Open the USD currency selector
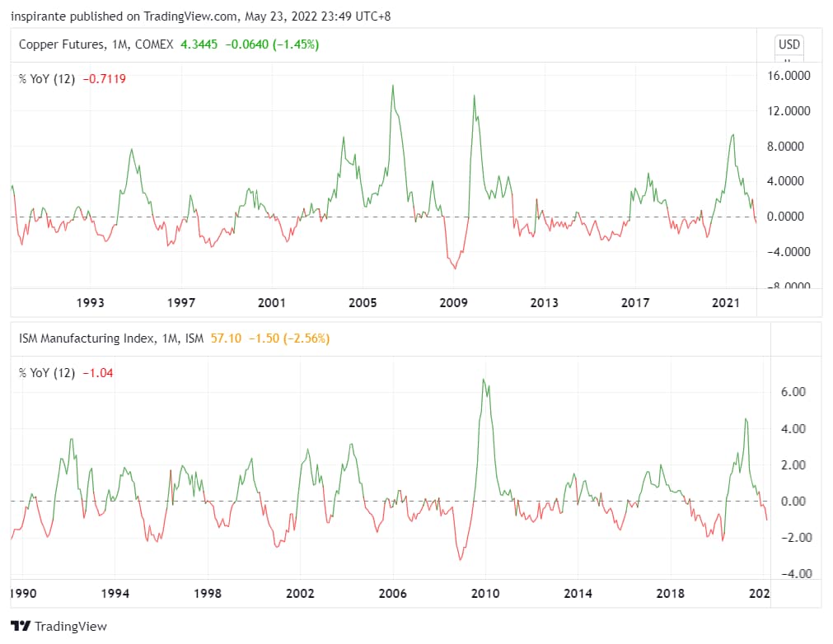The height and width of the screenshot is (644, 833). 789,44
